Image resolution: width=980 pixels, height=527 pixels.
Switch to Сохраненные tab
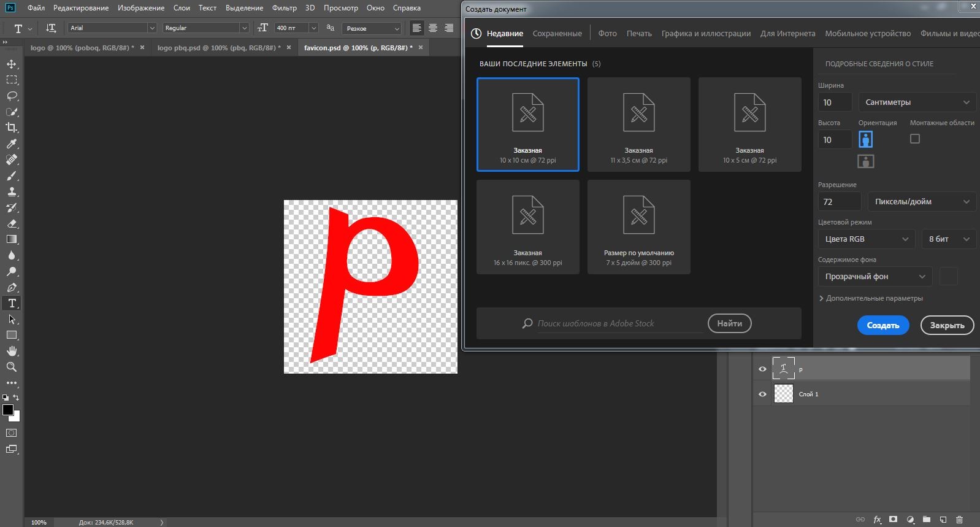[557, 34]
